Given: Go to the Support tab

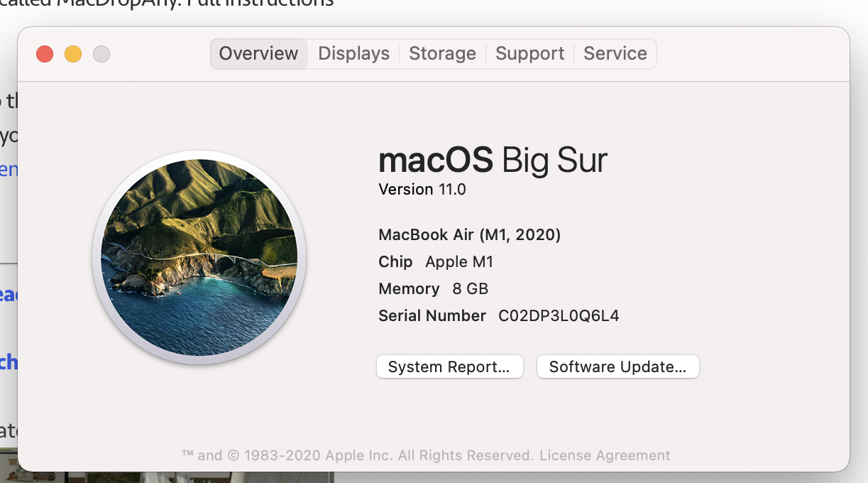Looking at the screenshot, I should pos(529,54).
